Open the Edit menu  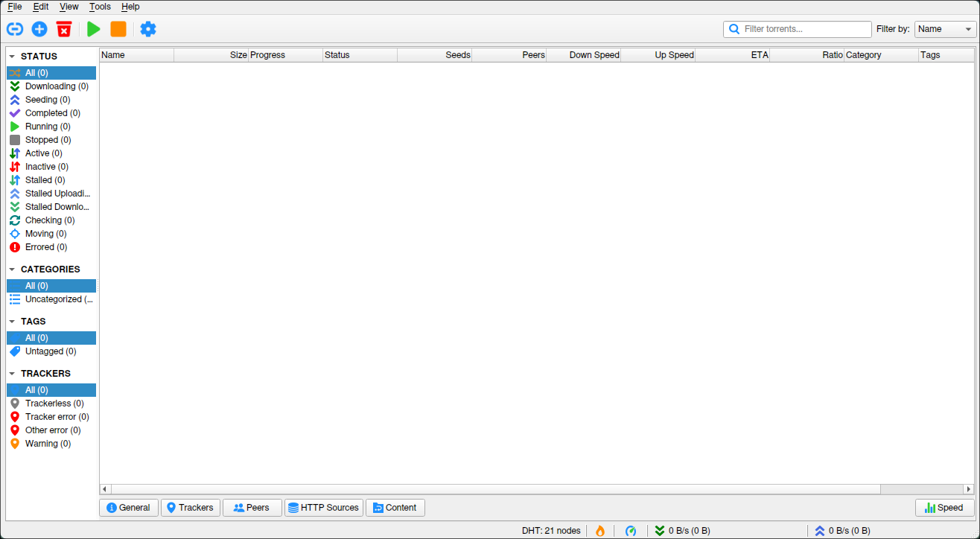(x=41, y=7)
